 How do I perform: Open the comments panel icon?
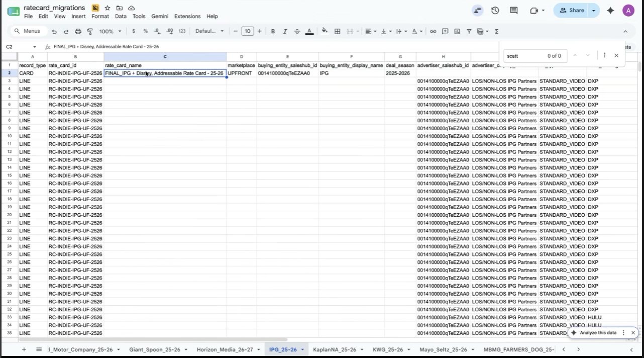tap(513, 10)
